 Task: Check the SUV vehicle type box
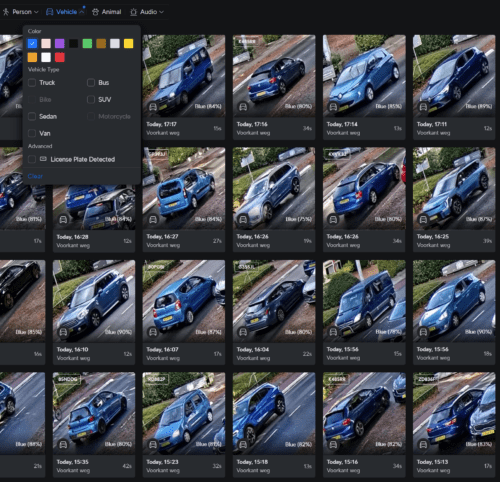[x=91, y=99]
